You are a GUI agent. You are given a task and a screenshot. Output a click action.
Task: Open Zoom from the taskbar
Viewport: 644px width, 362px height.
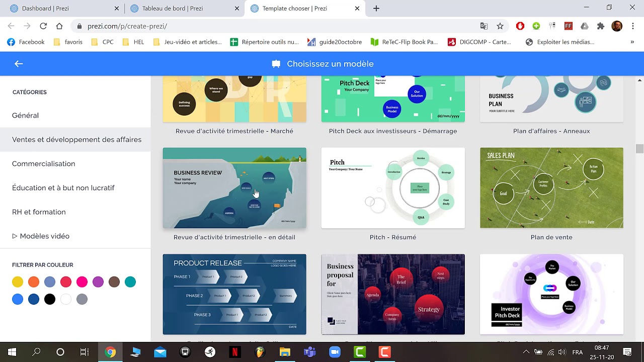(x=335, y=352)
